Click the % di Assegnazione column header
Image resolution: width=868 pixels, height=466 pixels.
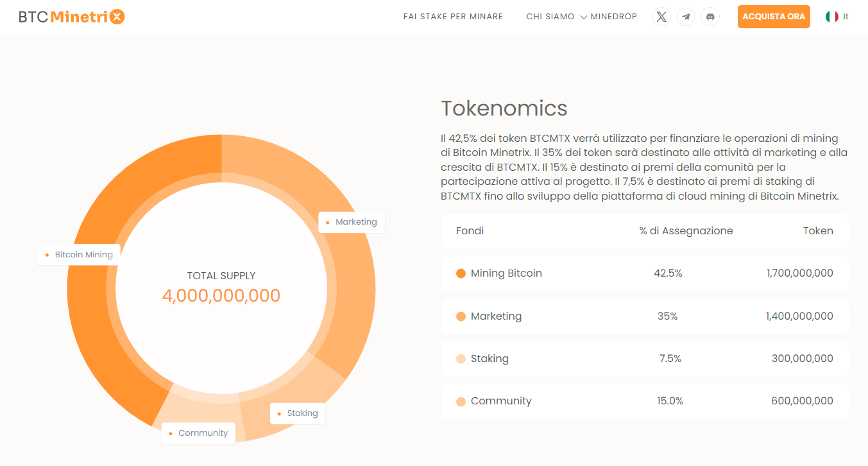click(686, 230)
